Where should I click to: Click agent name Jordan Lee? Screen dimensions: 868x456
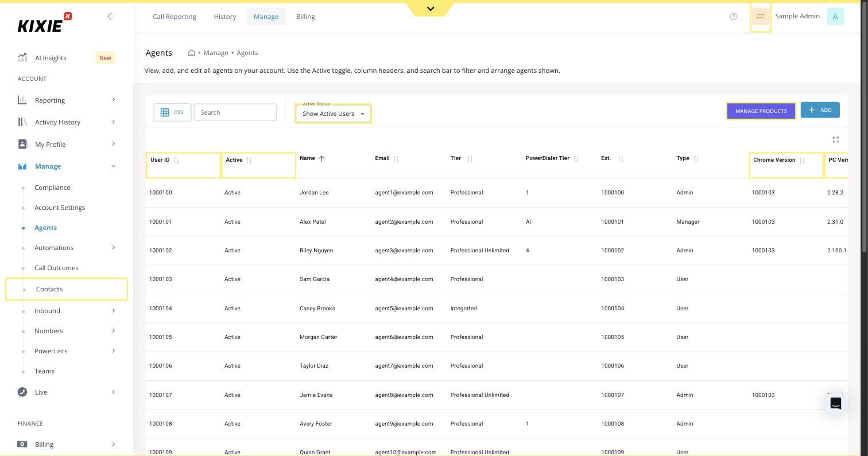[x=314, y=193]
